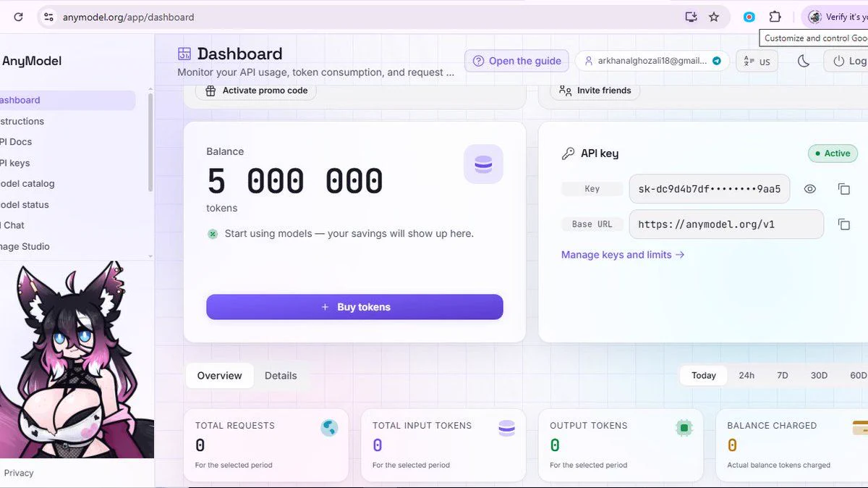
Task: Open site information icon in address bar
Action: point(48,17)
